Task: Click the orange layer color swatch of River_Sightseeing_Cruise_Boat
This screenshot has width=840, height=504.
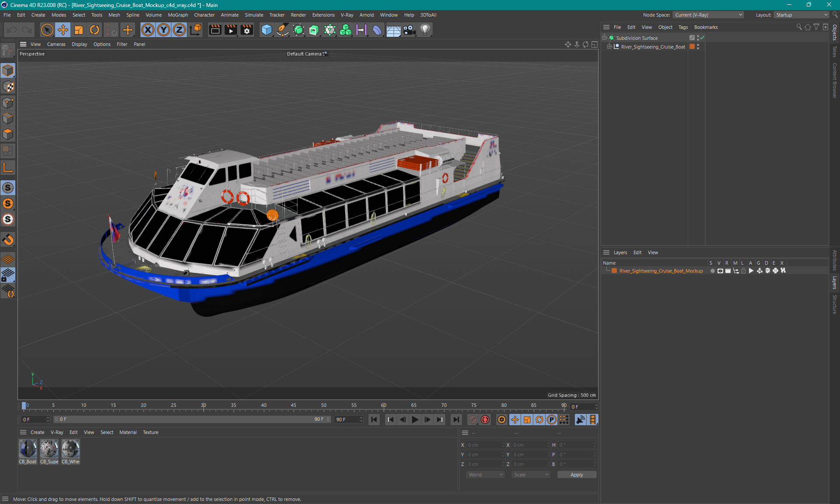Action: [x=692, y=47]
